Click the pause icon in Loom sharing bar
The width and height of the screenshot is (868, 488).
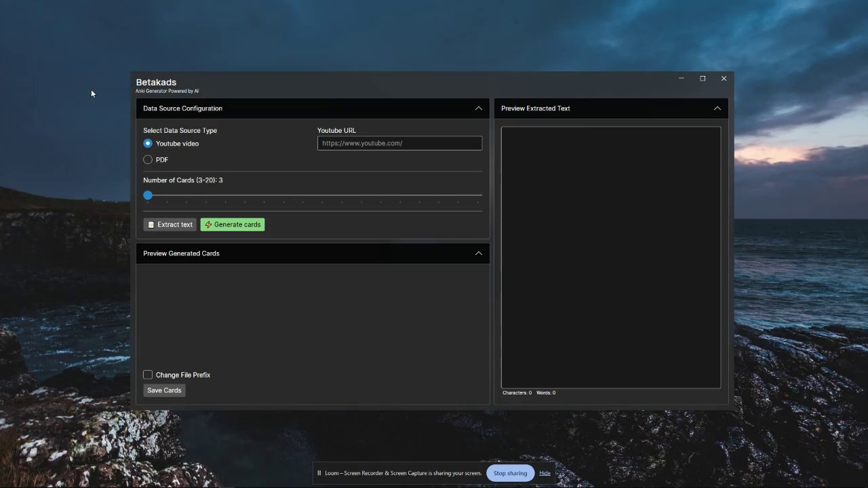point(319,473)
